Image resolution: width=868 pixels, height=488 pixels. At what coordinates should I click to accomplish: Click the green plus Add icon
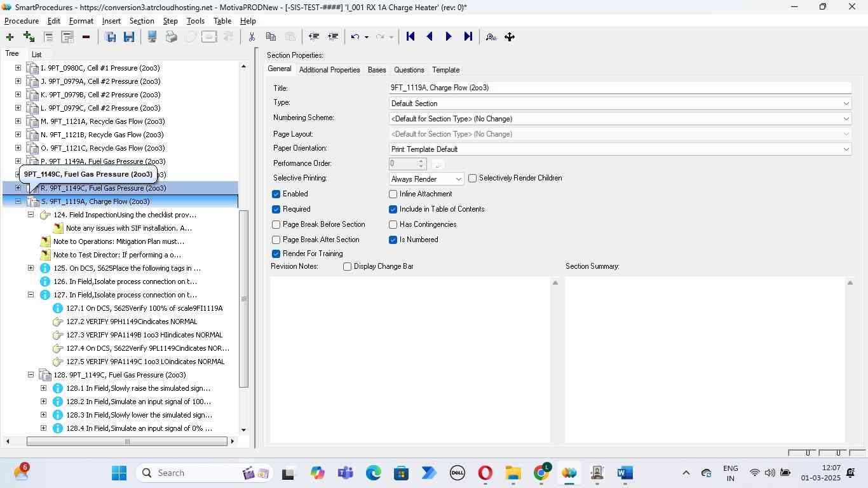tap(10, 37)
